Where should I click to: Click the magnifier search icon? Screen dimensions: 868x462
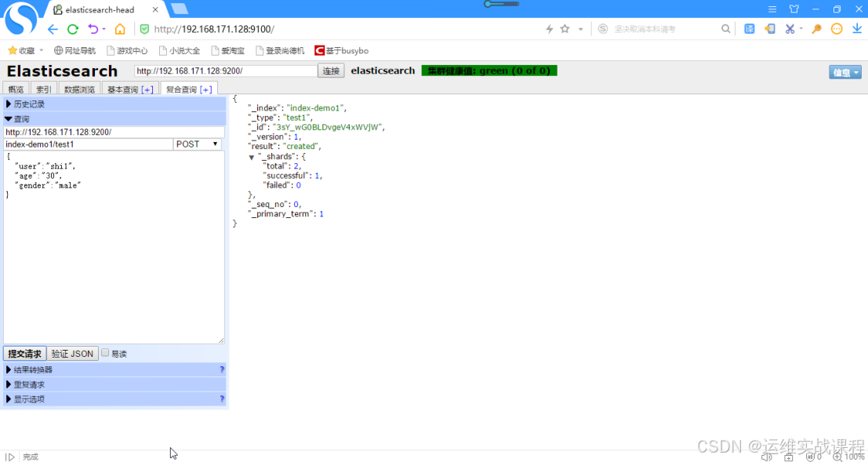click(725, 29)
